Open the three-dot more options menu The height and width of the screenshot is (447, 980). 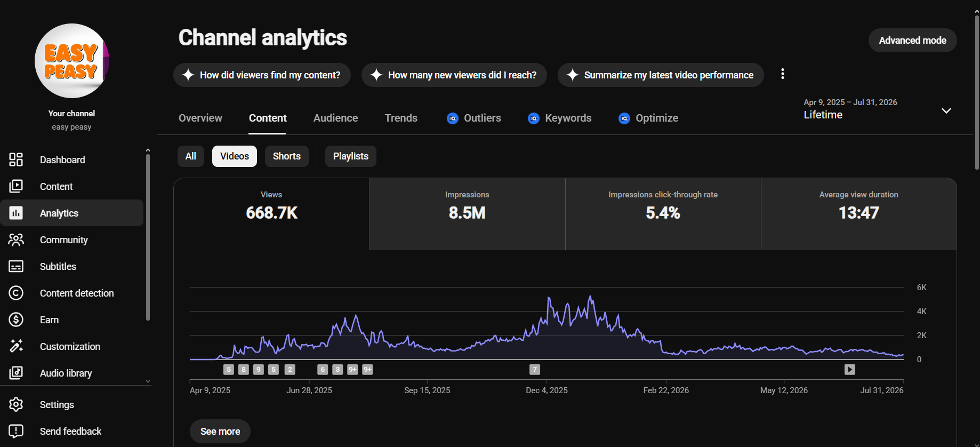tap(782, 74)
